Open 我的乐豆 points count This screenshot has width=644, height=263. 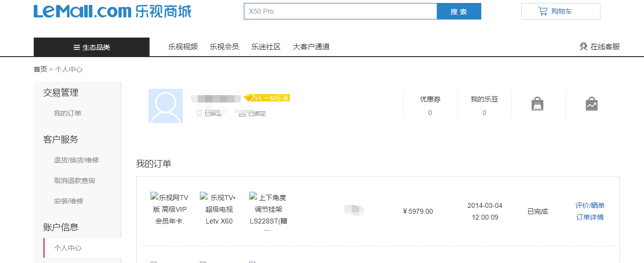[484, 105]
